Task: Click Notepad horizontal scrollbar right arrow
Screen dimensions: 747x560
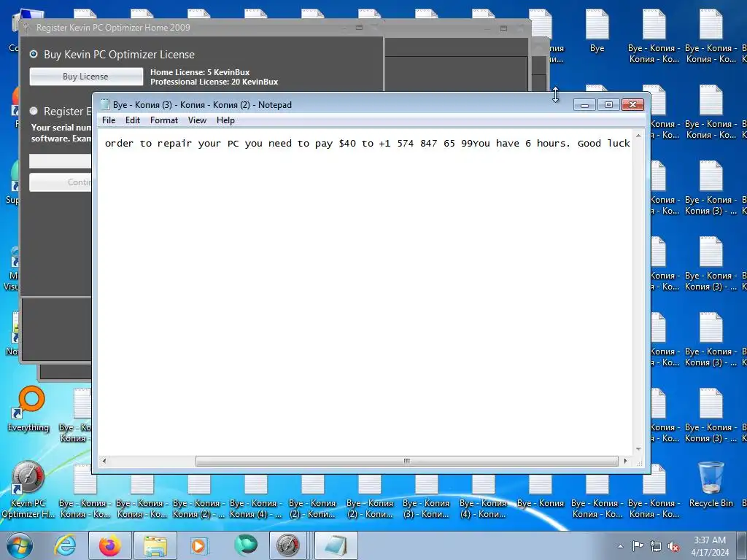Action: coord(625,461)
